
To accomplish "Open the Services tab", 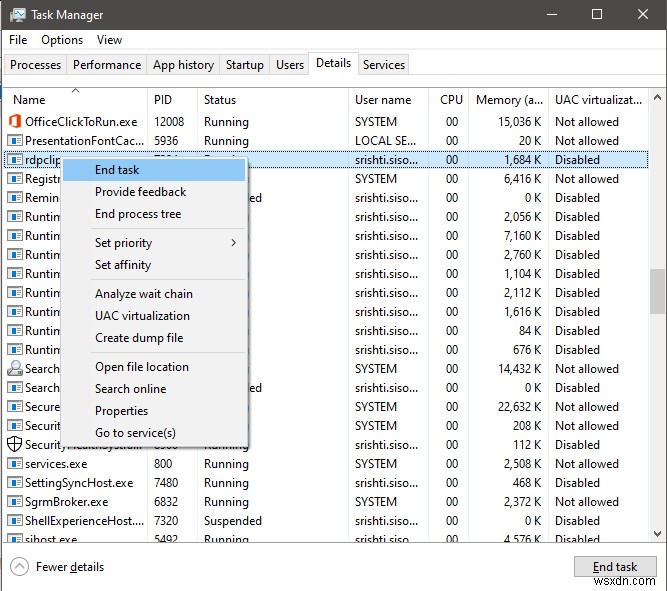I will [384, 65].
